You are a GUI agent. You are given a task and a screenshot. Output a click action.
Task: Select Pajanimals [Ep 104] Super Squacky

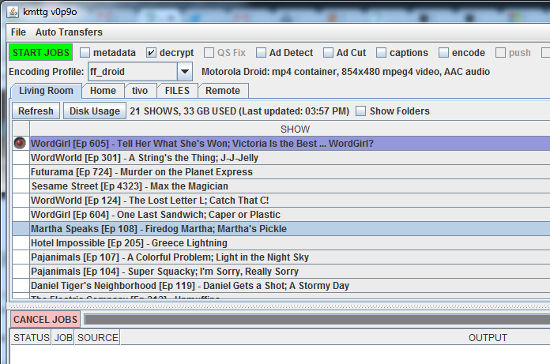290,271
